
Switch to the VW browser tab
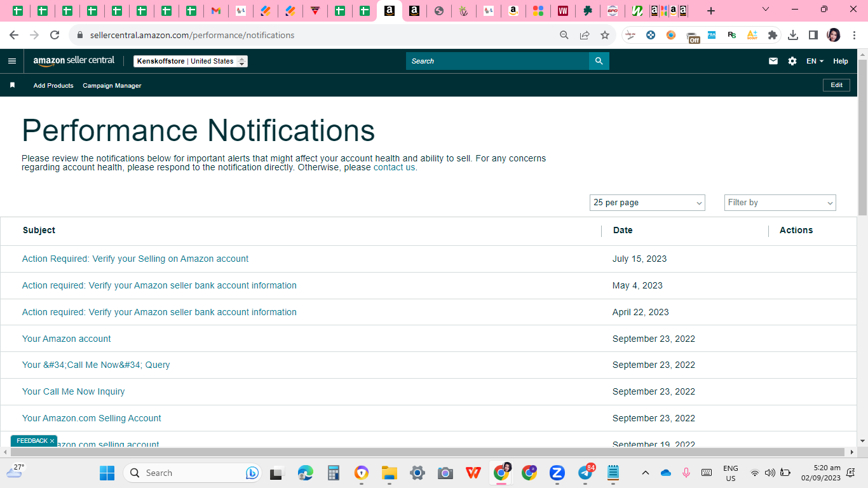pyautogui.click(x=563, y=11)
